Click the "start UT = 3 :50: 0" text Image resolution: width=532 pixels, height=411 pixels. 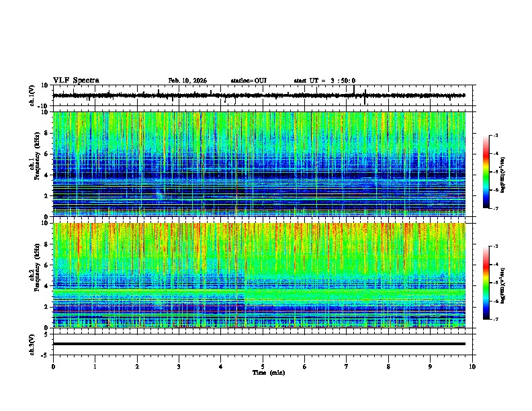pyautogui.click(x=324, y=81)
